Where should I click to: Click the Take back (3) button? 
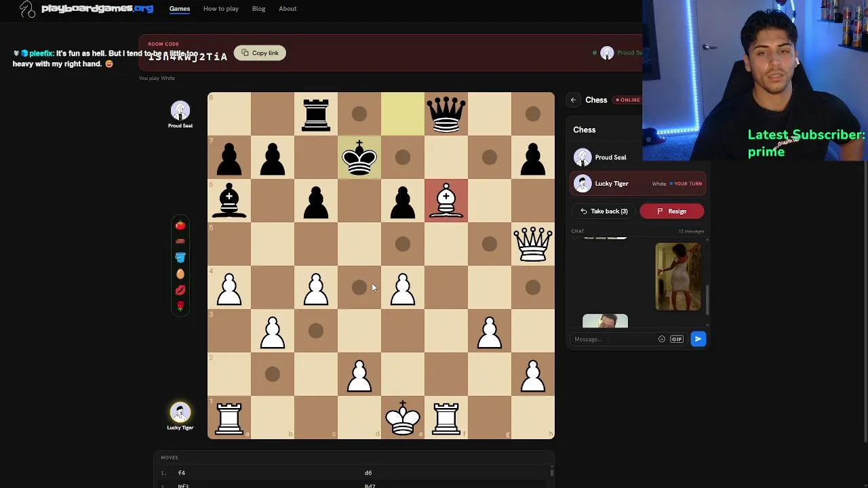pos(604,211)
